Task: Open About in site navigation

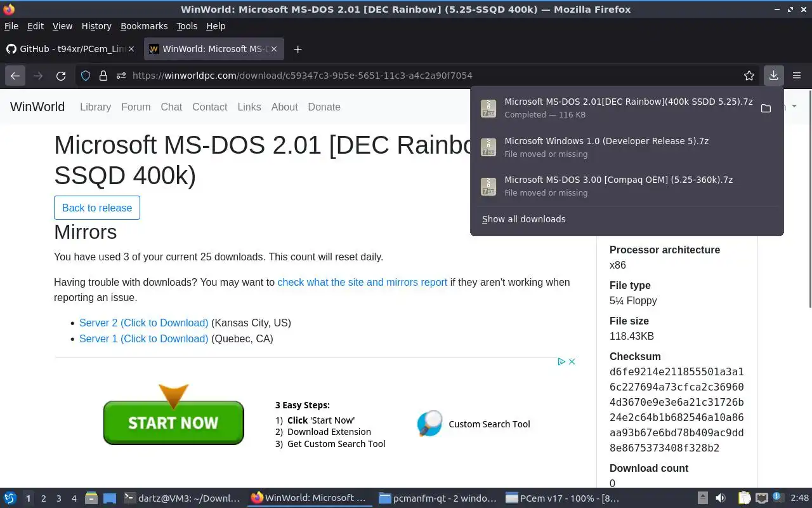Action: (x=284, y=107)
